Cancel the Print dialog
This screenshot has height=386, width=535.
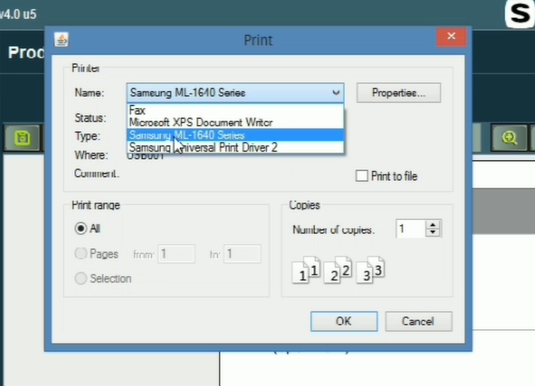pos(419,321)
